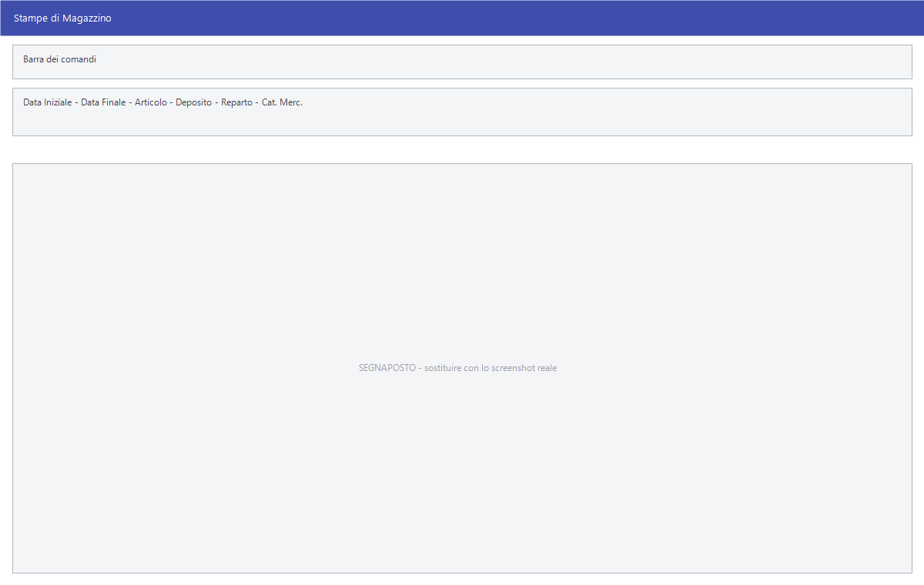Click the word sostituire in the placeholder

point(443,368)
